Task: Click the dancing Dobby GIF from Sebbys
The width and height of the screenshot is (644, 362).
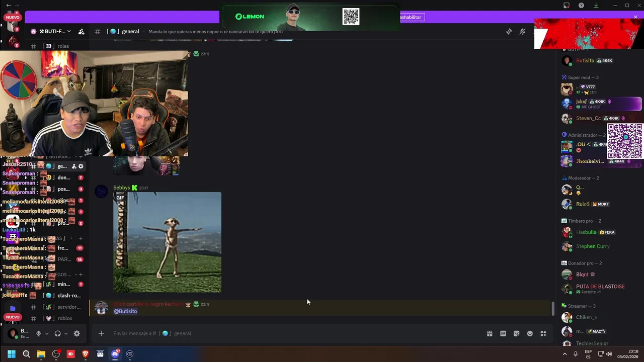Action: pyautogui.click(x=167, y=242)
